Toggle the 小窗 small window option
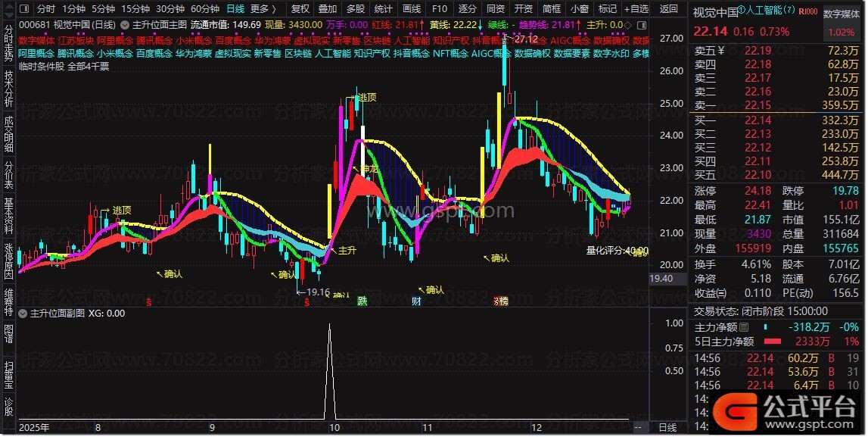Screen dimensions: 868x437 [x=580, y=9]
